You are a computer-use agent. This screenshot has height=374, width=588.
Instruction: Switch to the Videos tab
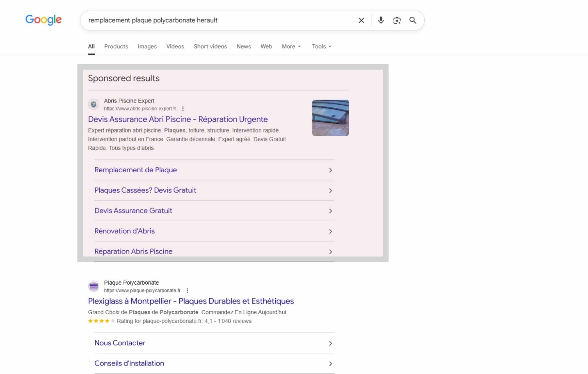175,46
